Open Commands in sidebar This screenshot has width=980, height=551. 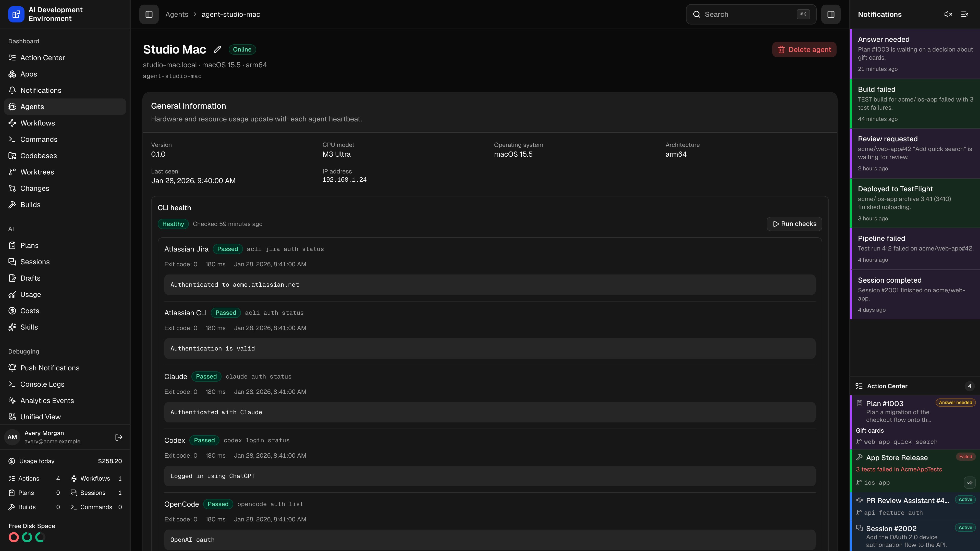[x=65, y=140]
